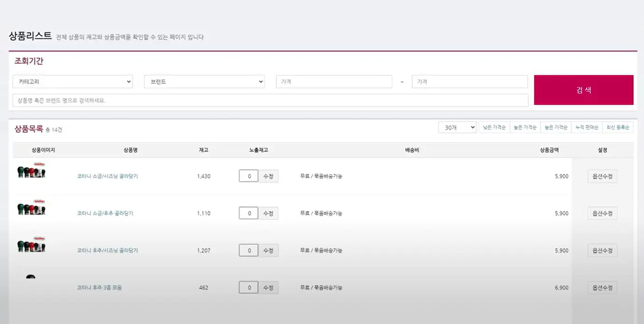Click 수정 for 코타니 소금/후추 골라담기 stock
Screen dimensions: 644x324
[268, 213]
